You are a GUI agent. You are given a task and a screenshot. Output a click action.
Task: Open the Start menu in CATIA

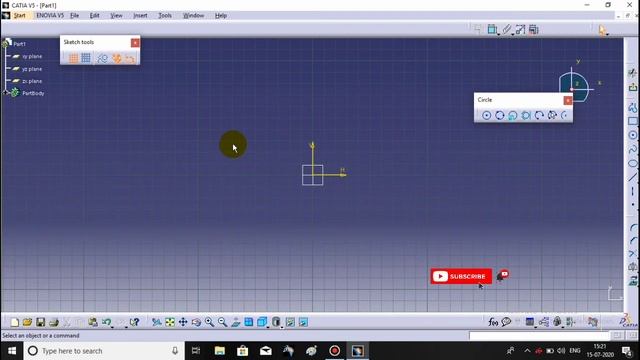click(x=20, y=16)
